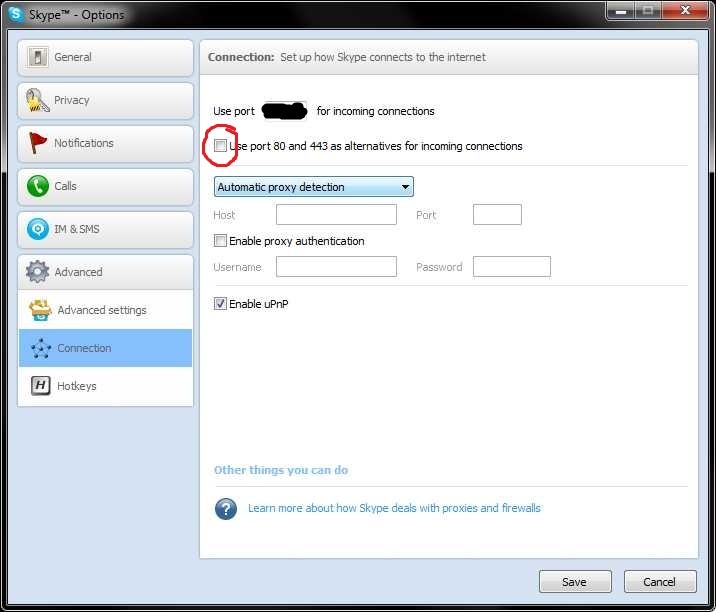Click the incoming connections port field
The width and height of the screenshot is (716, 612).
284,111
